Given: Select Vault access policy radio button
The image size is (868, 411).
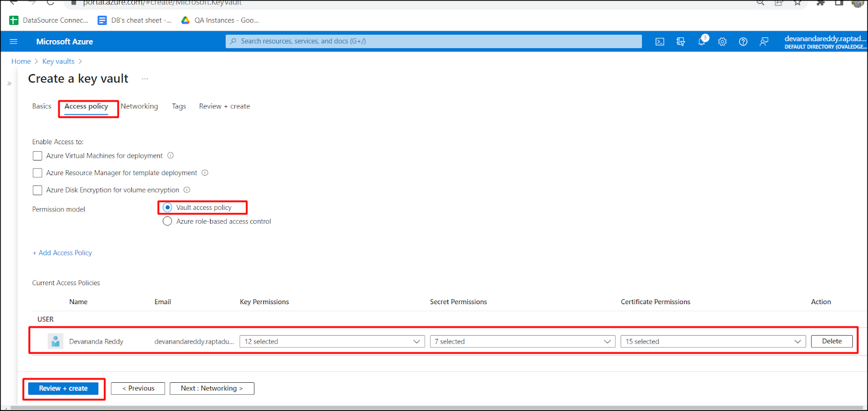Looking at the screenshot, I should pos(168,207).
